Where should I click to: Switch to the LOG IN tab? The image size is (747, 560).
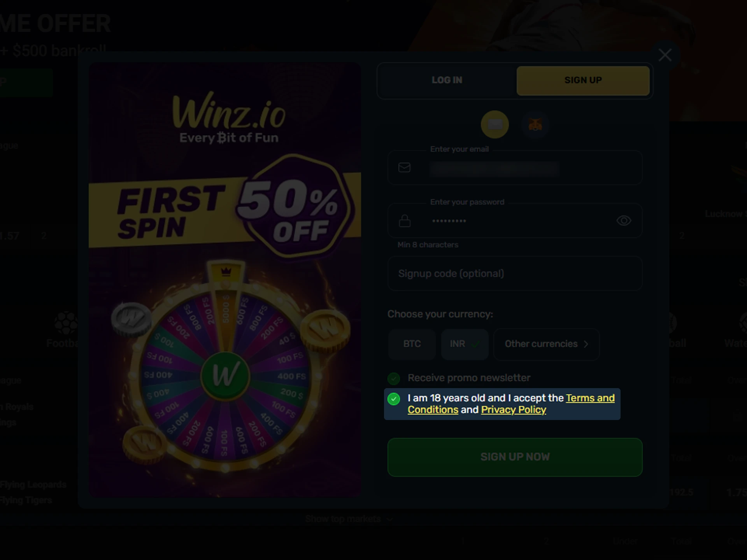pos(446,80)
